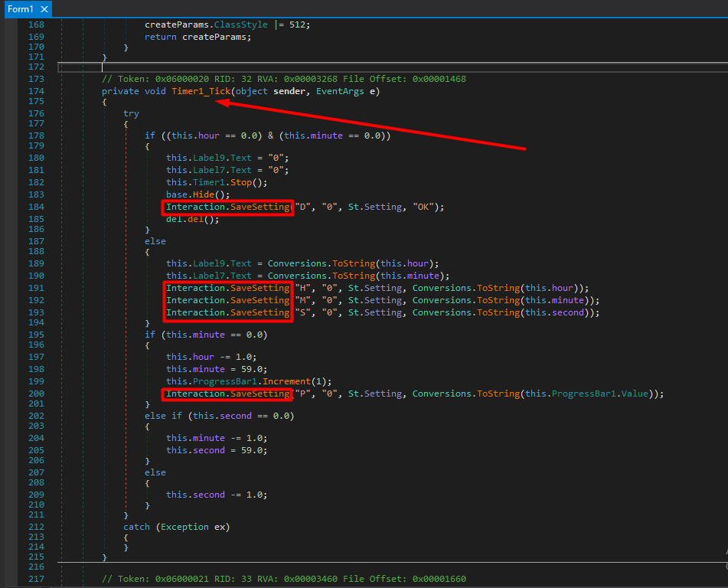Screen dimensions: 728x588
Task: Click the Hide method on line 183
Action: click(202, 194)
